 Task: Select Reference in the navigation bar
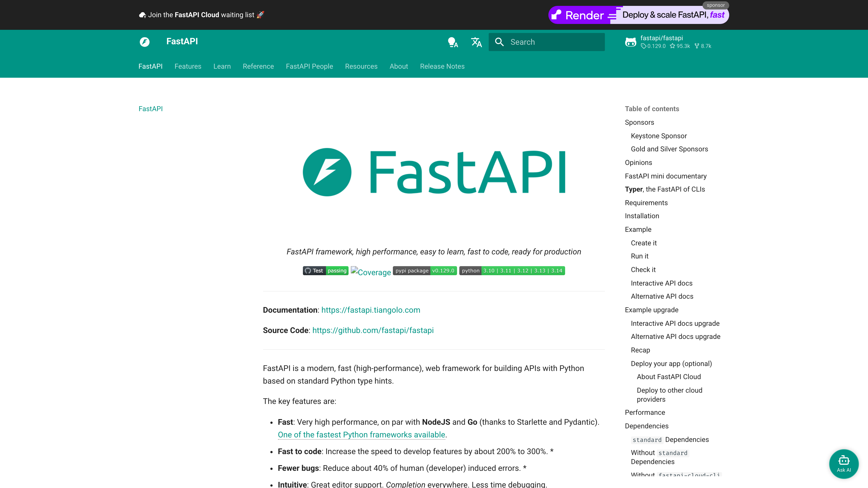pos(258,66)
